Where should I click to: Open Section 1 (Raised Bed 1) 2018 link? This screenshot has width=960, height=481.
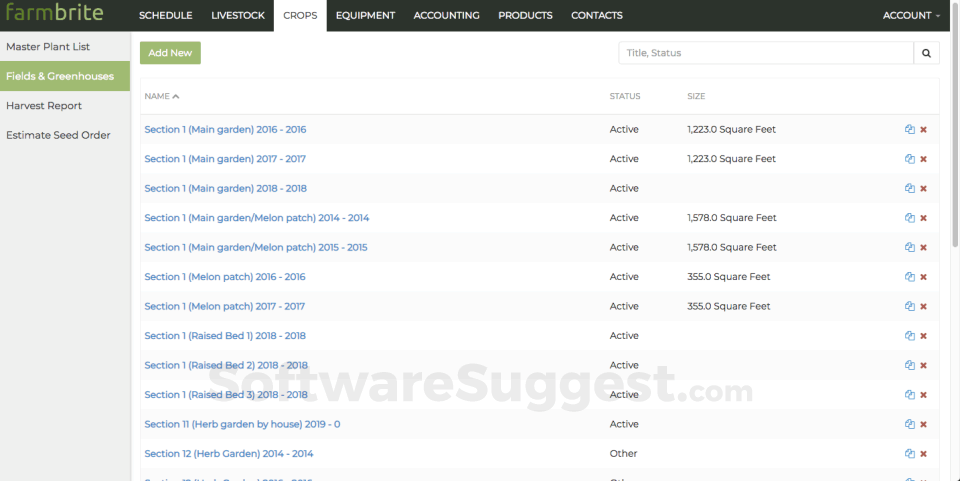(225, 335)
